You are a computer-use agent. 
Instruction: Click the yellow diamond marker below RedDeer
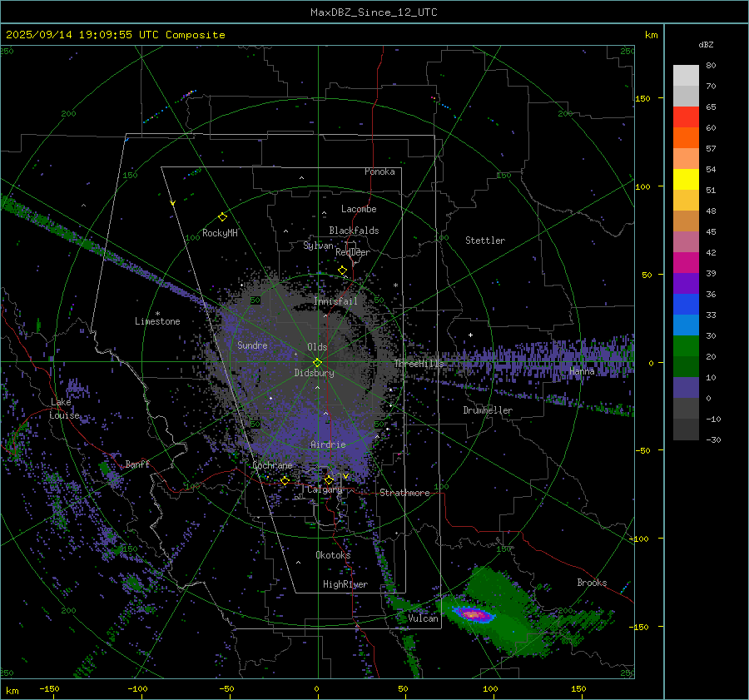[x=343, y=271]
